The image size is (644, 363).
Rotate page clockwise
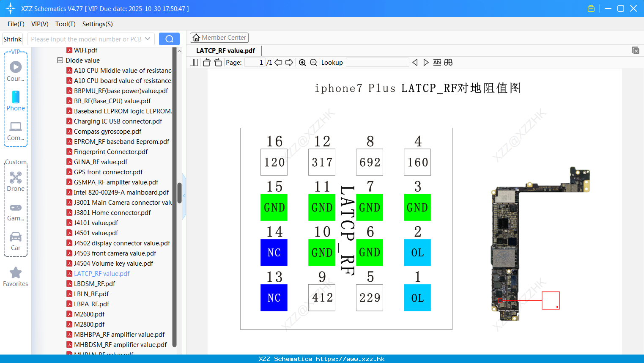click(x=218, y=63)
